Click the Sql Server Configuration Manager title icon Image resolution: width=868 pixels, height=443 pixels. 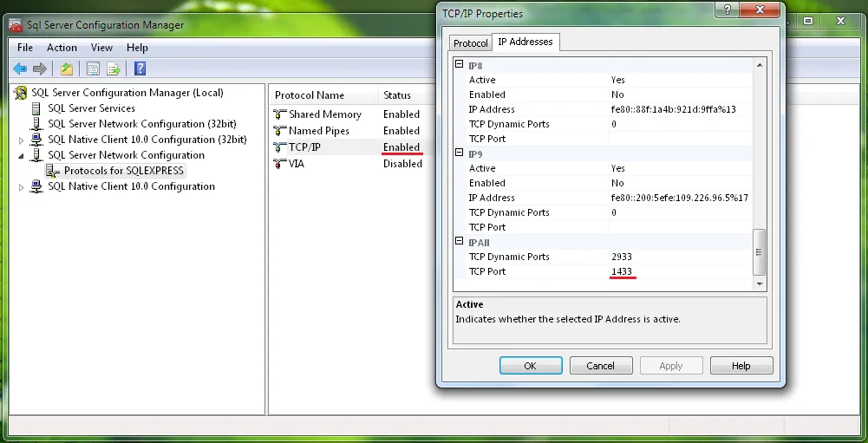tap(16, 25)
